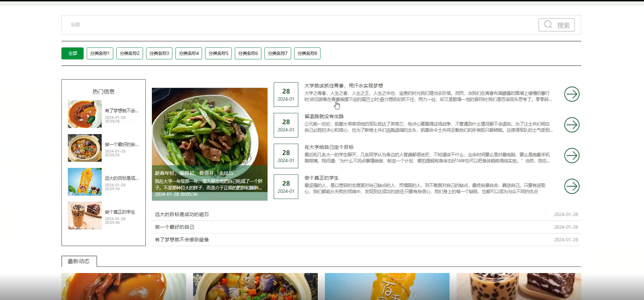Click the 热门信息 panel heading
This screenshot has height=300, width=644.
pyautogui.click(x=103, y=91)
